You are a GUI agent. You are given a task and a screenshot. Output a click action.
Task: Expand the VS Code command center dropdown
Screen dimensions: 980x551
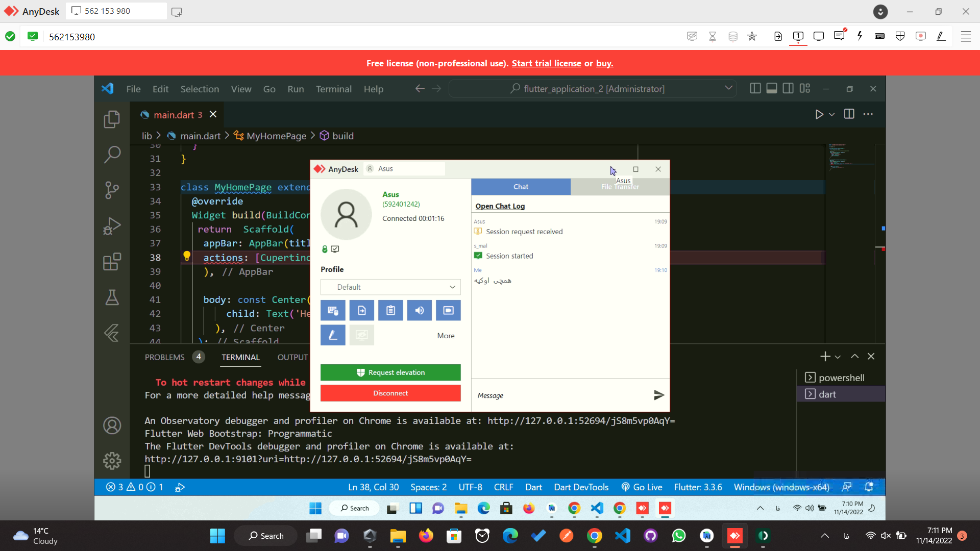[x=728, y=88]
